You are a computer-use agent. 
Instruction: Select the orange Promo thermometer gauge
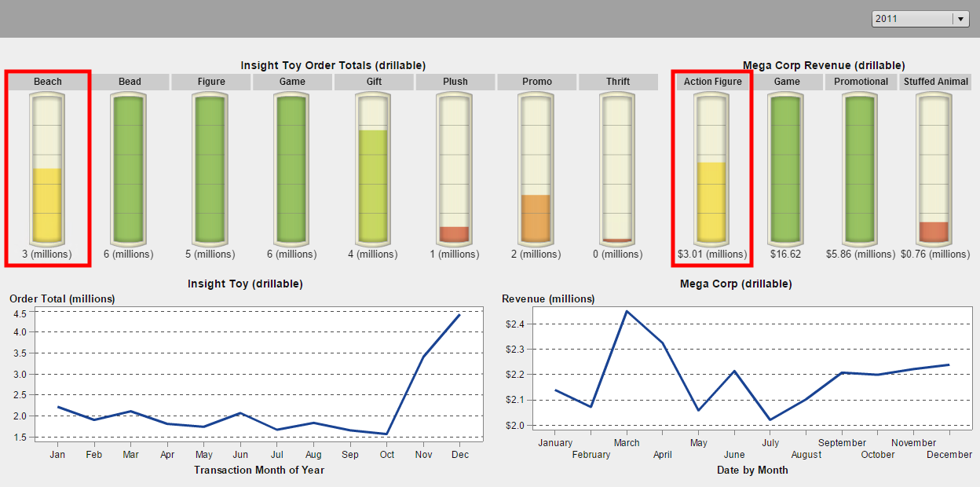pyautogui.click(x=536, y=168)
